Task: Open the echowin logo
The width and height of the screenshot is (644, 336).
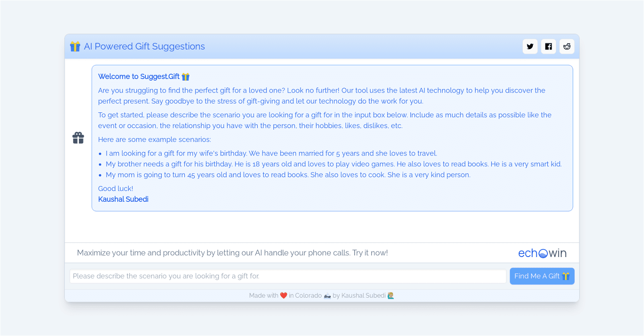Action: tap(542, 253)
